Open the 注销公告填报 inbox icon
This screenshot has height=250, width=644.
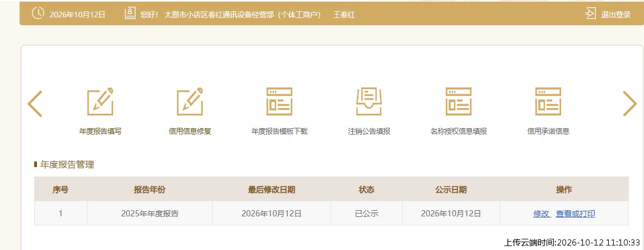[369, 101]
